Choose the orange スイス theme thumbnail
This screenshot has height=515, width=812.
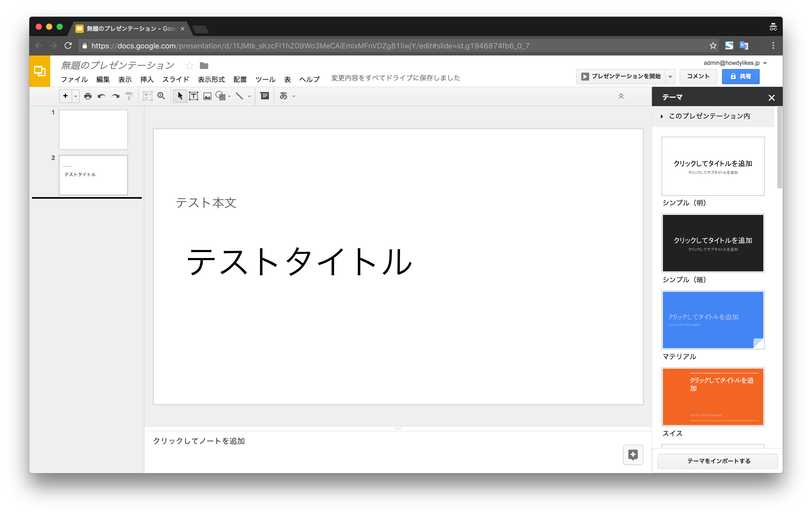(713, 397)
